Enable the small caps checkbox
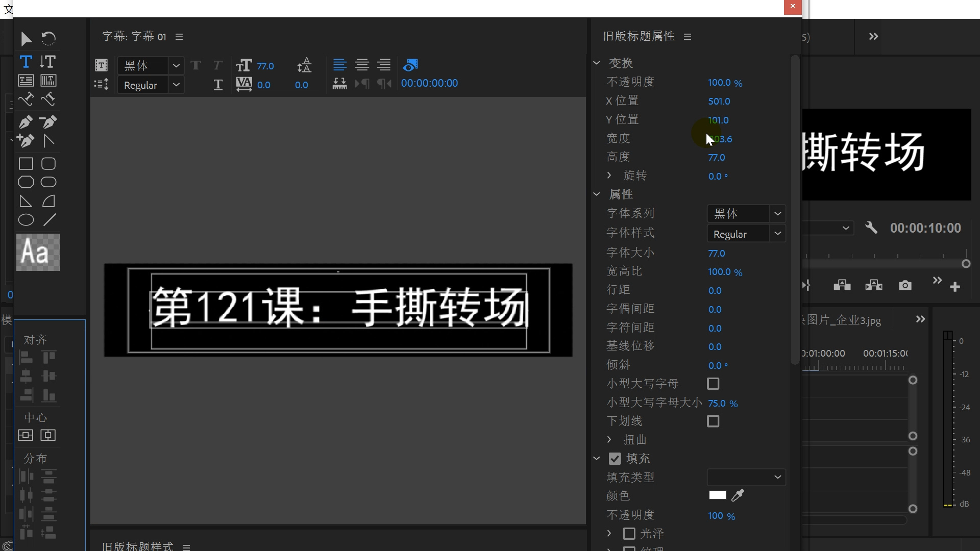This screenshot has height=551, width=980. [x=713, y=384]
